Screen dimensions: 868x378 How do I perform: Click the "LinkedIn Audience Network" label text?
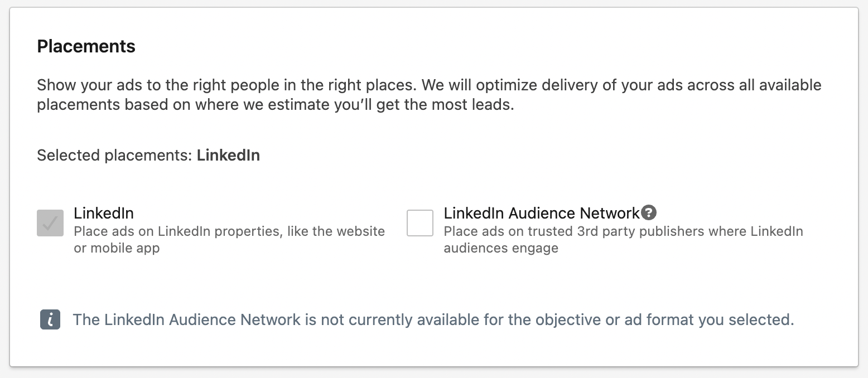(541, 213)
